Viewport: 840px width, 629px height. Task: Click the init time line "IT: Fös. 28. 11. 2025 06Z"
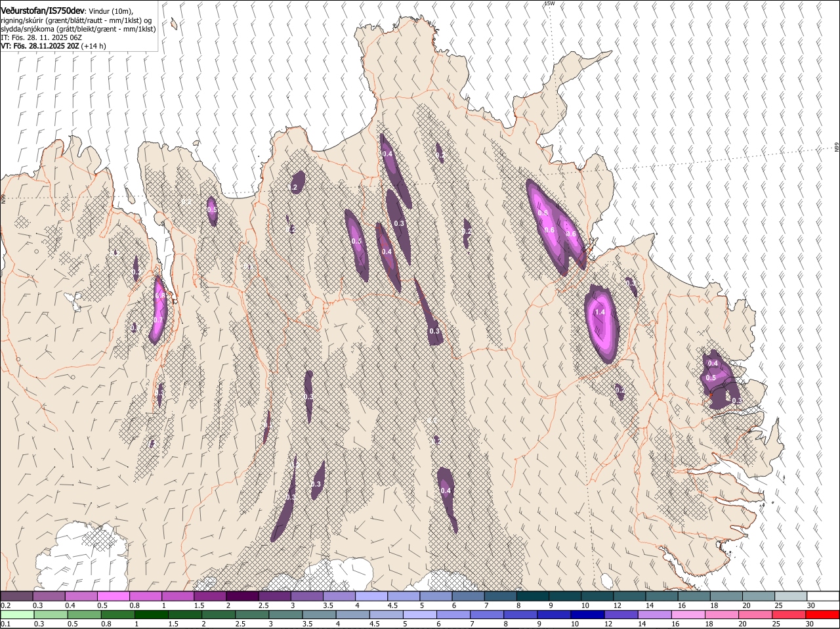41,37
